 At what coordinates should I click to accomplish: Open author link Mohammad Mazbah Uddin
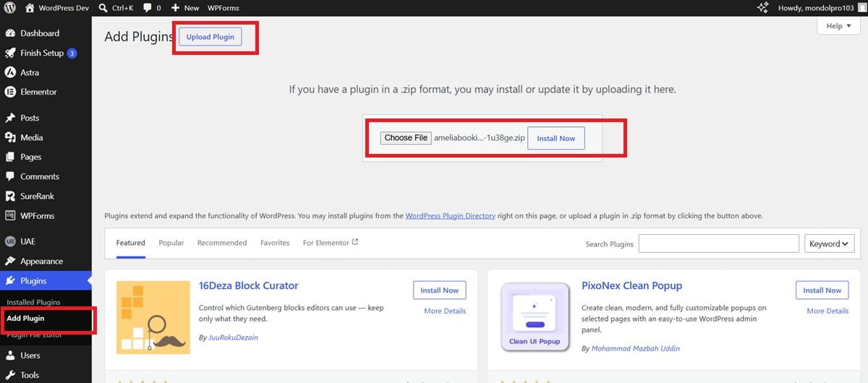coord(636,348)
